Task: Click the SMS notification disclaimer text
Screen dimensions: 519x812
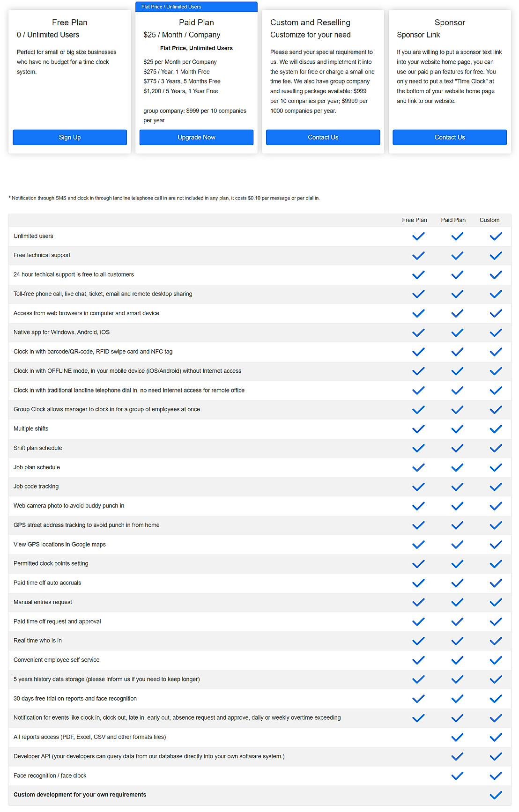Action: click(x=163, y=198)
